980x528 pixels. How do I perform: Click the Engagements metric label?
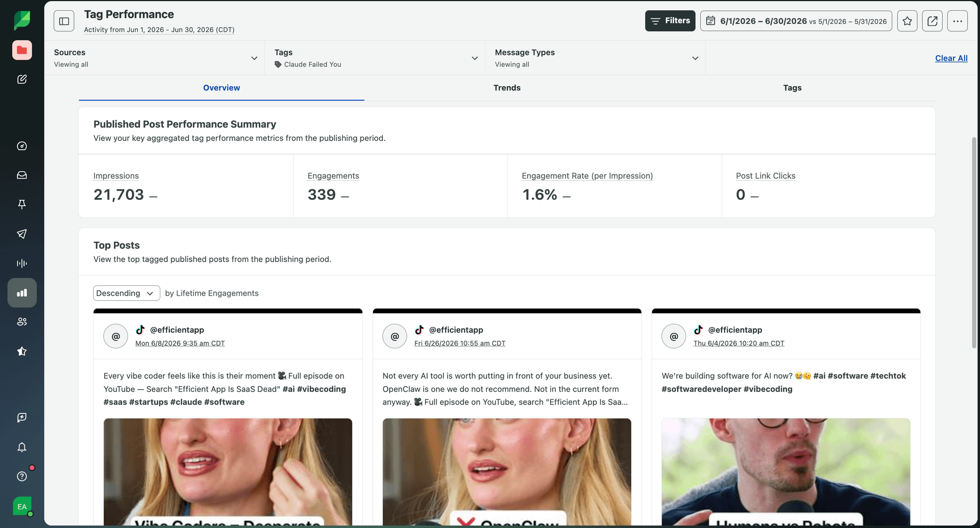pyautogui.click(x=333, y=175)
